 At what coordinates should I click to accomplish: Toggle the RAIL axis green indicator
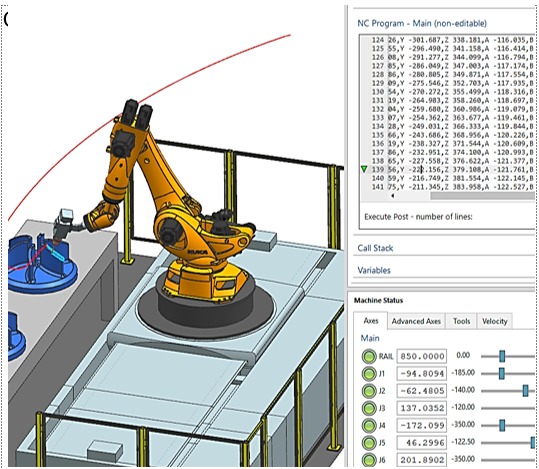369,356
